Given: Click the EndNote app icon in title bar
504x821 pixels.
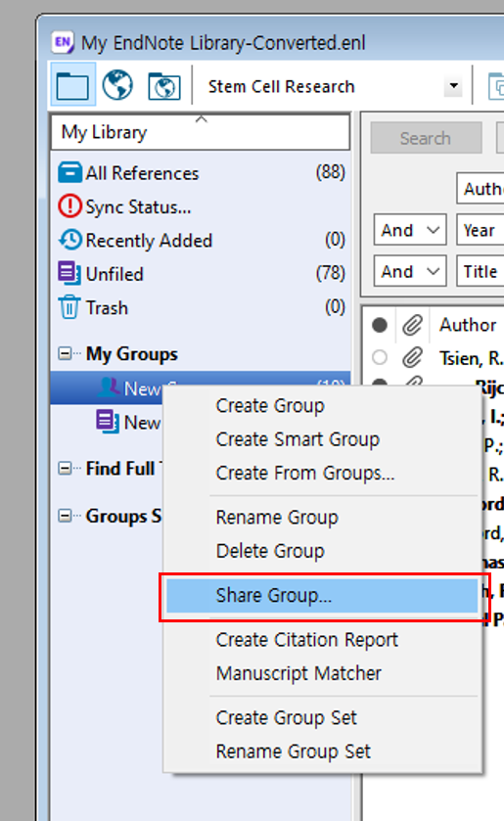Looking at the screenshot, I should 63,42.
